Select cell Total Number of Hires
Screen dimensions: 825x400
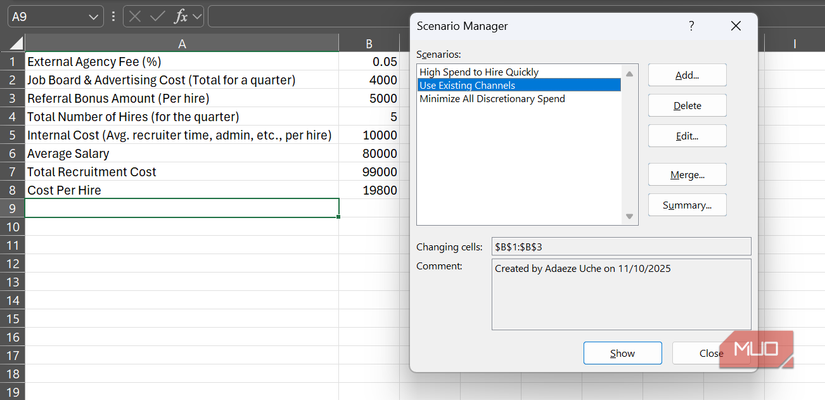coord(182,117)
